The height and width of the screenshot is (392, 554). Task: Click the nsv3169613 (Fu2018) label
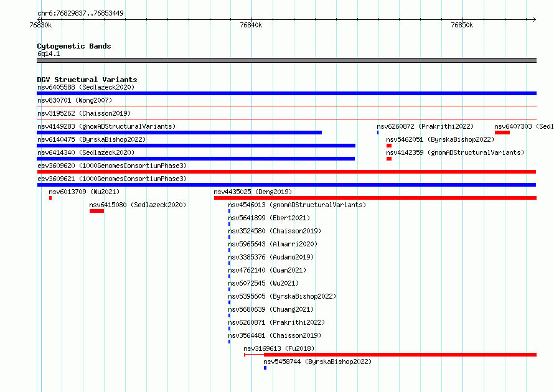(x=279, y=348)
